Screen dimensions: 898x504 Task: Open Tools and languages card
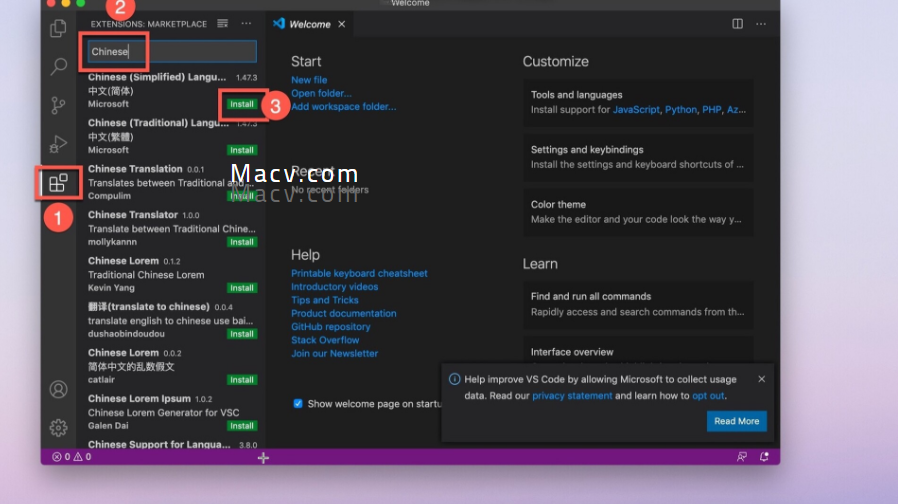pyautogui.click(x=638, y=103)
